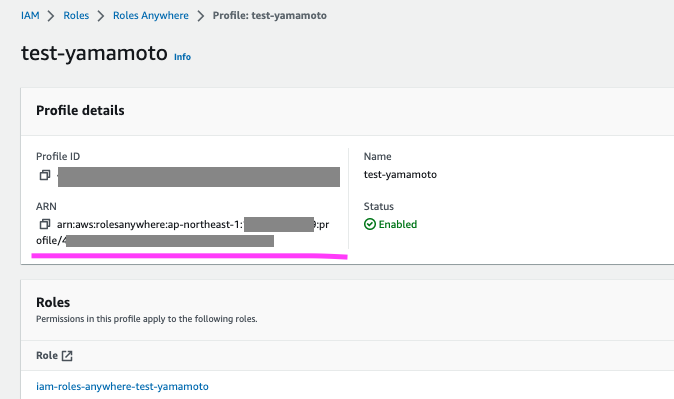
Task: Click the chevron separator after IAM breadcrumb
Action: (51, 16)
